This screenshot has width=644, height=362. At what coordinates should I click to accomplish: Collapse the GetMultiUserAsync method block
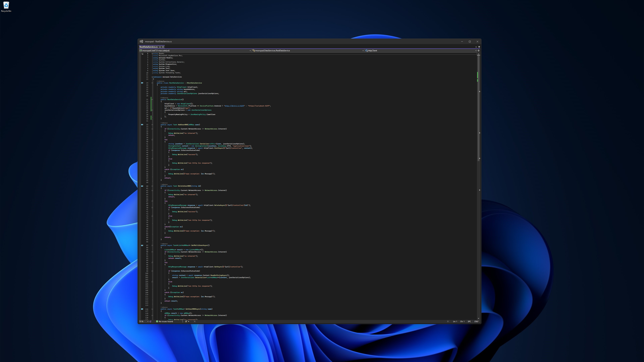pos(152,245)
